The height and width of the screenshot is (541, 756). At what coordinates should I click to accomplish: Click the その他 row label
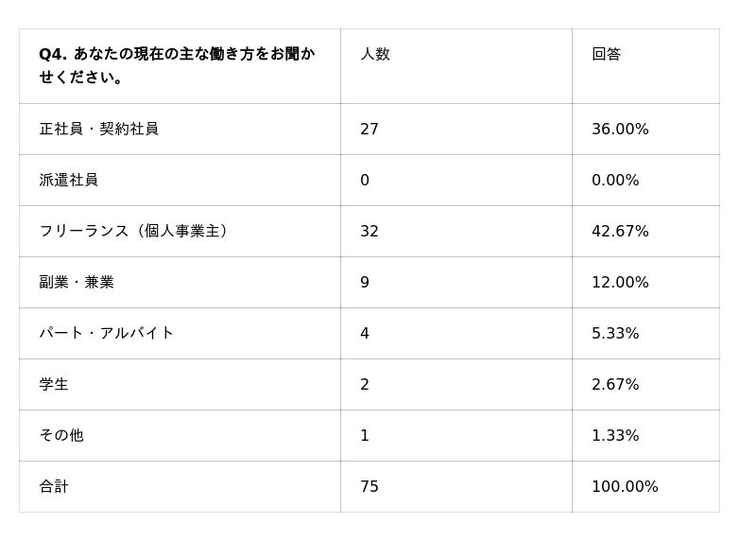(x=61, y=435)
